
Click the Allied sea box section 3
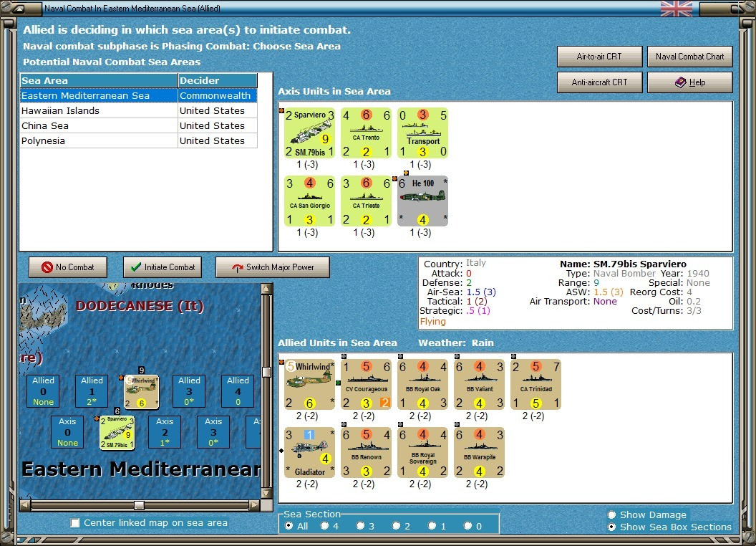[189, 391]
